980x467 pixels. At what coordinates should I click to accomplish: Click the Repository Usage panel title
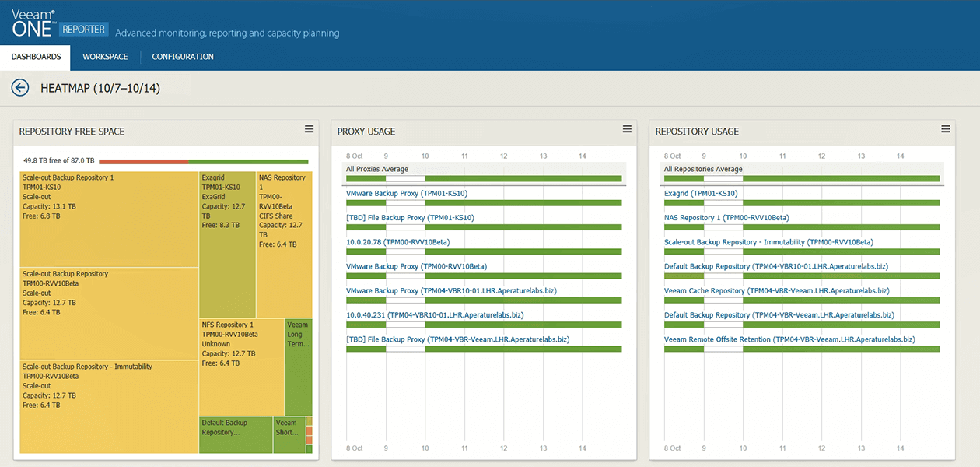(697, 132)
